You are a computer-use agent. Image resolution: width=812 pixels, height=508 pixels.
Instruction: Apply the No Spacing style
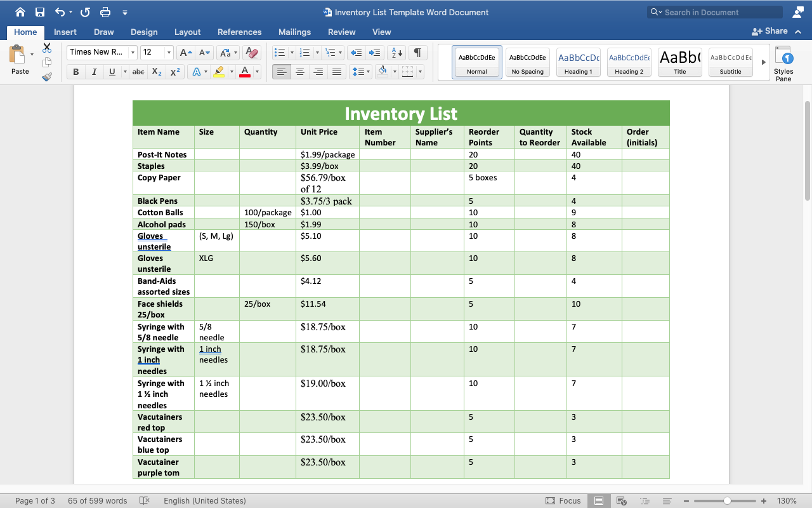(x=527, y=62)
